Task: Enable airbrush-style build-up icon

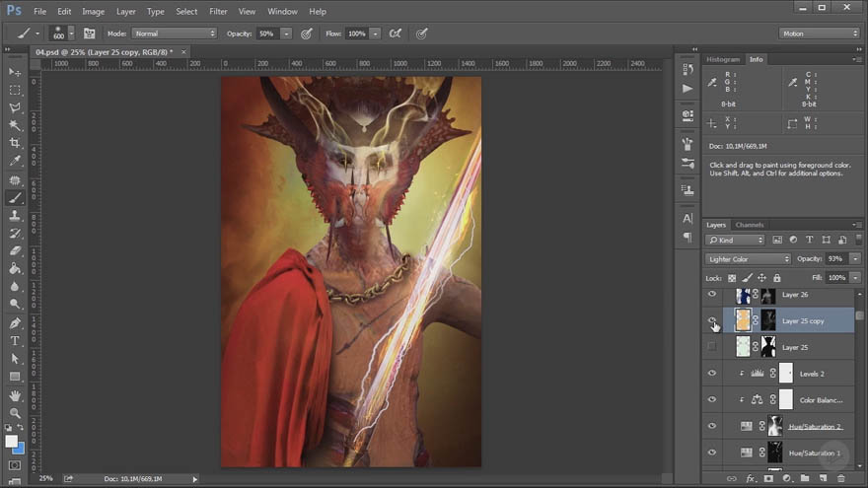Action: click(395, 34)
